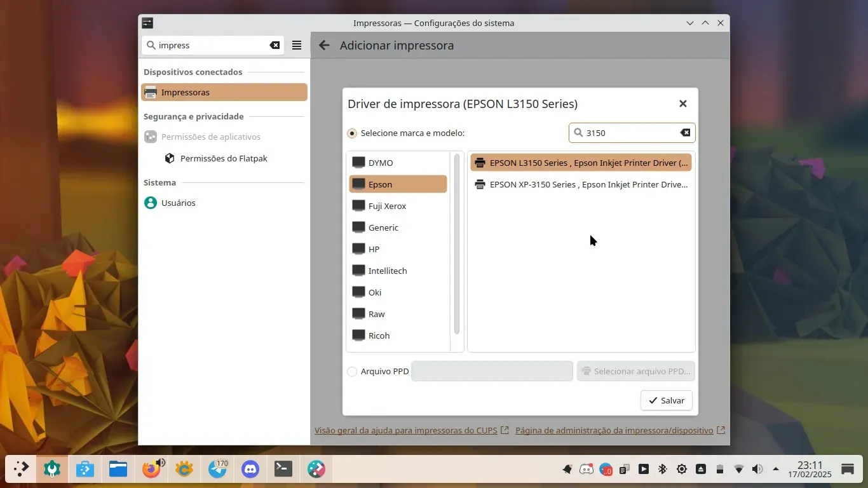Open the KDE application launcher menu
This screenshot has width=868, height=488.
click(x=21, y=470)
